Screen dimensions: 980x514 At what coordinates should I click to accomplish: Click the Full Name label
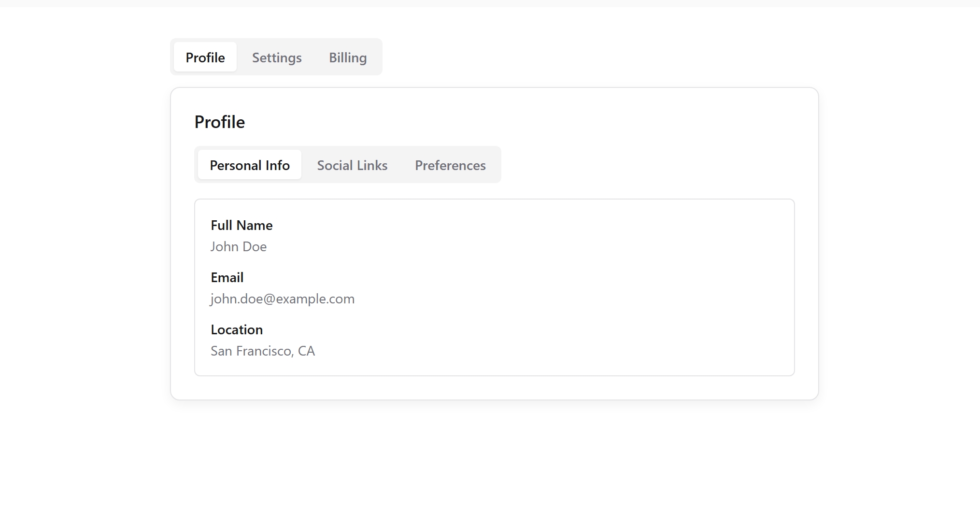pyautogui.click(x=241, y=225)
